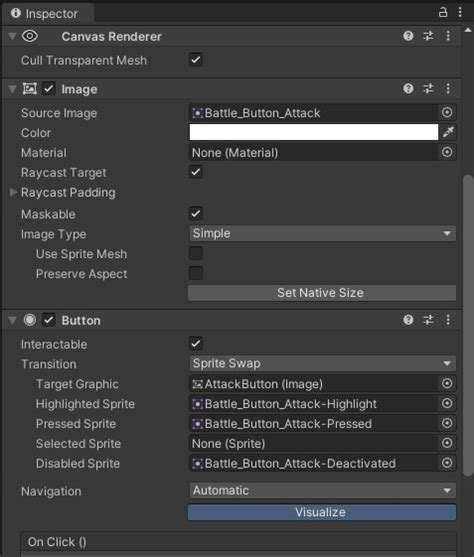Click the Set Native Size button
The height and width of the screenshot is (557, 474).
pos(322,293)
